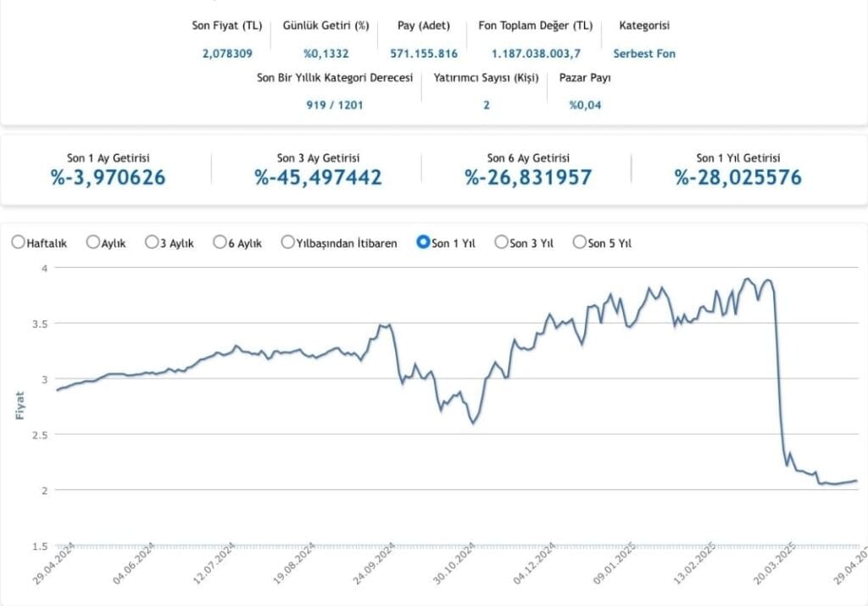
Task: Click the Pazar Payı value %0,04
Action: click(x=585, y=105)
